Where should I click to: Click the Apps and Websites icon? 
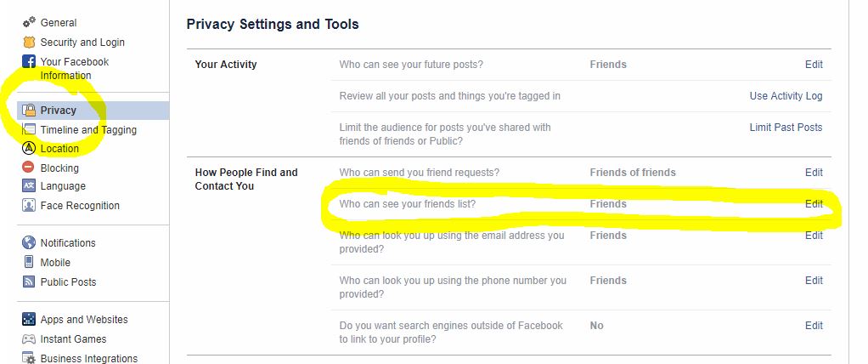29,319
